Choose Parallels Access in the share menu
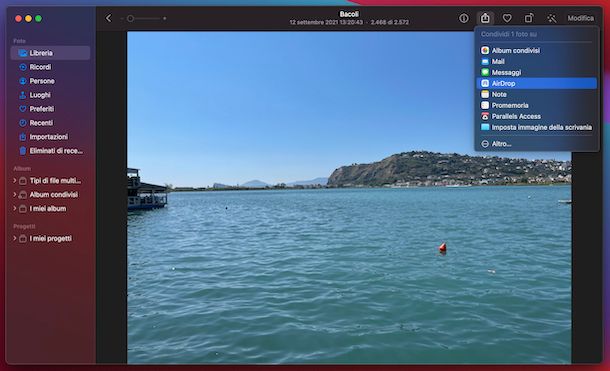This screenshot has height=371, width=610. [x=536, y=116]
